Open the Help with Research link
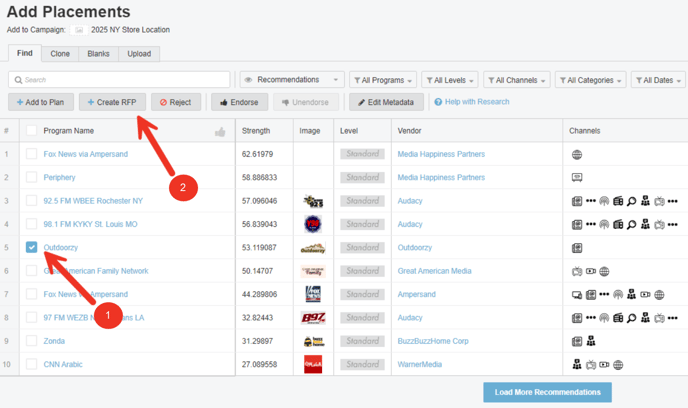 point(472,102)
